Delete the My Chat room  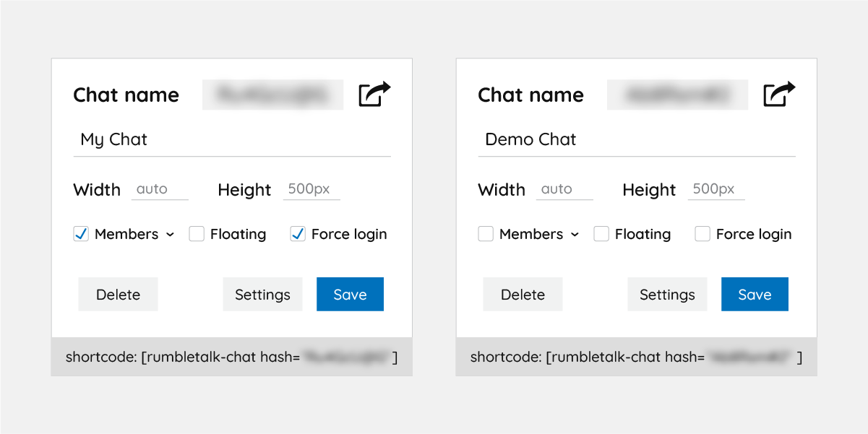pos(118,294)
